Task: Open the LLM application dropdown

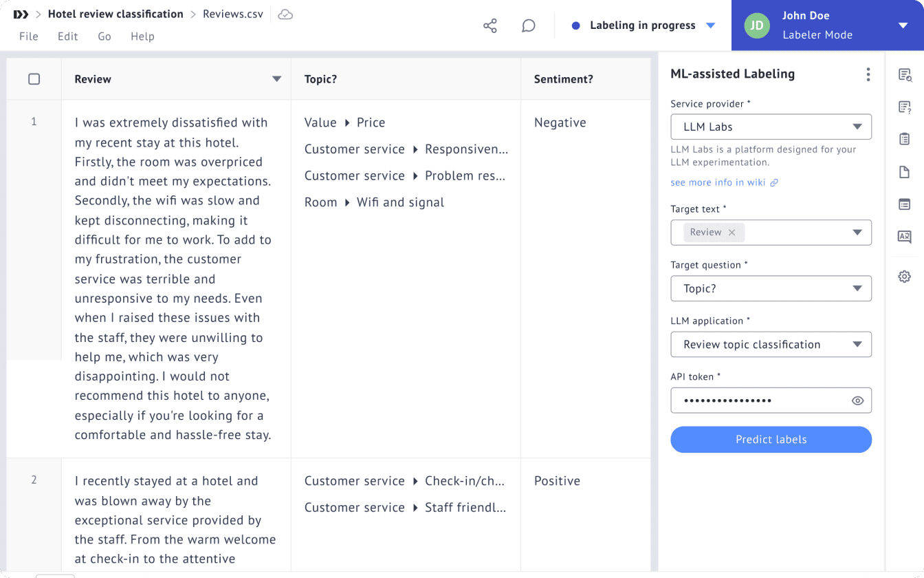Action: [771, 345]
